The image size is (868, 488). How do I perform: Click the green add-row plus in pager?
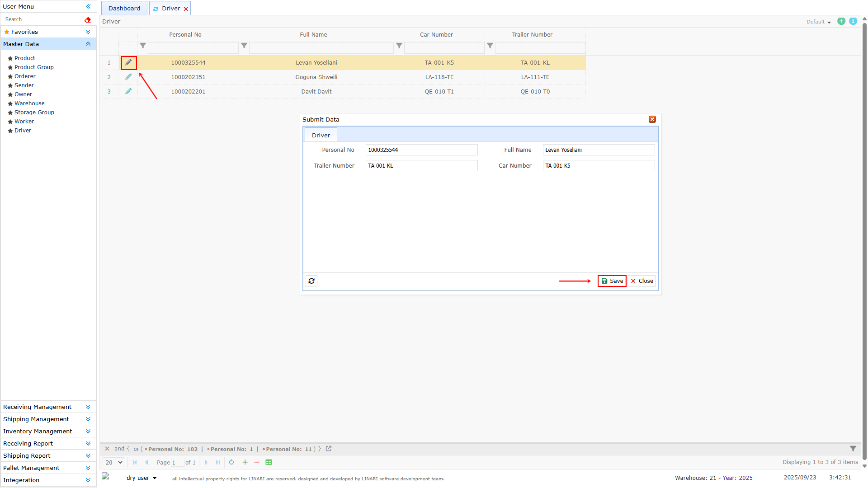point(245,462)
